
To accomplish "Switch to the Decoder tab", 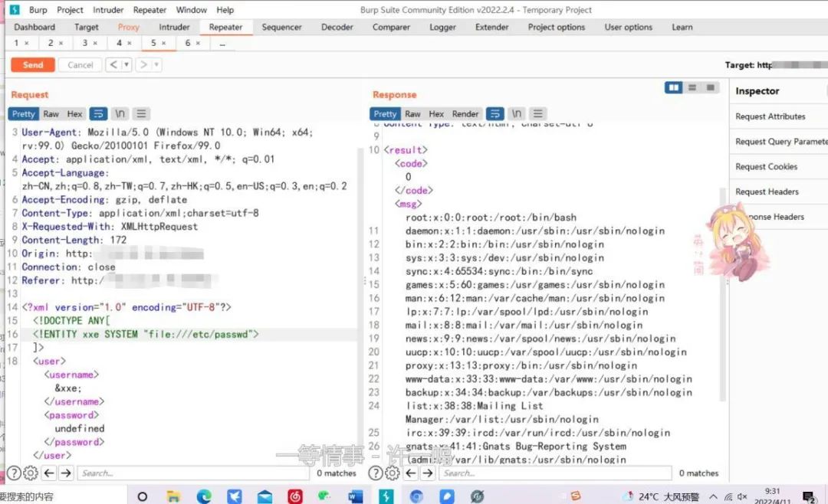I will pyautogui.click(x=337, y=27).
